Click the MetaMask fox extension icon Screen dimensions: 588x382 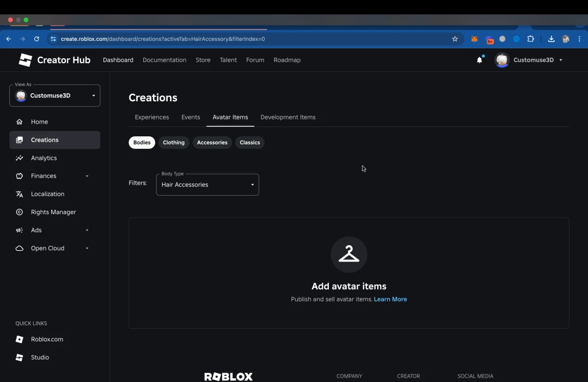[x=474, y=39]
